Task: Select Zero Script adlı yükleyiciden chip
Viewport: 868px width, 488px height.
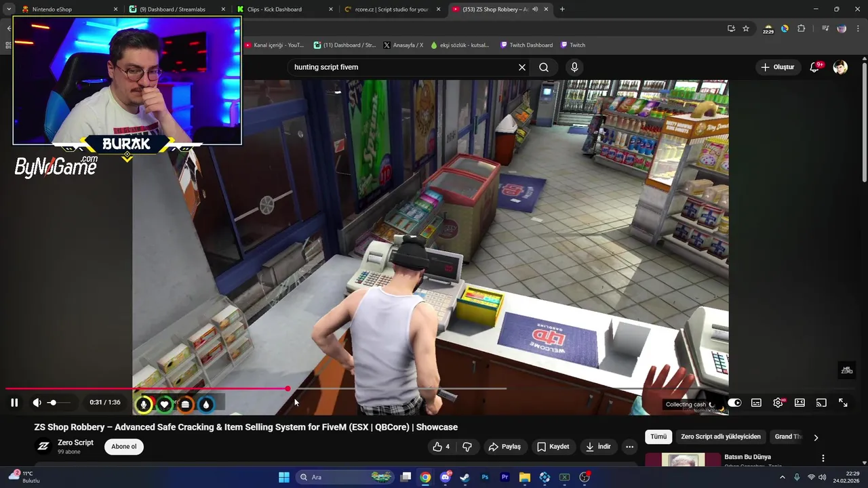Action: coord(721,436)
